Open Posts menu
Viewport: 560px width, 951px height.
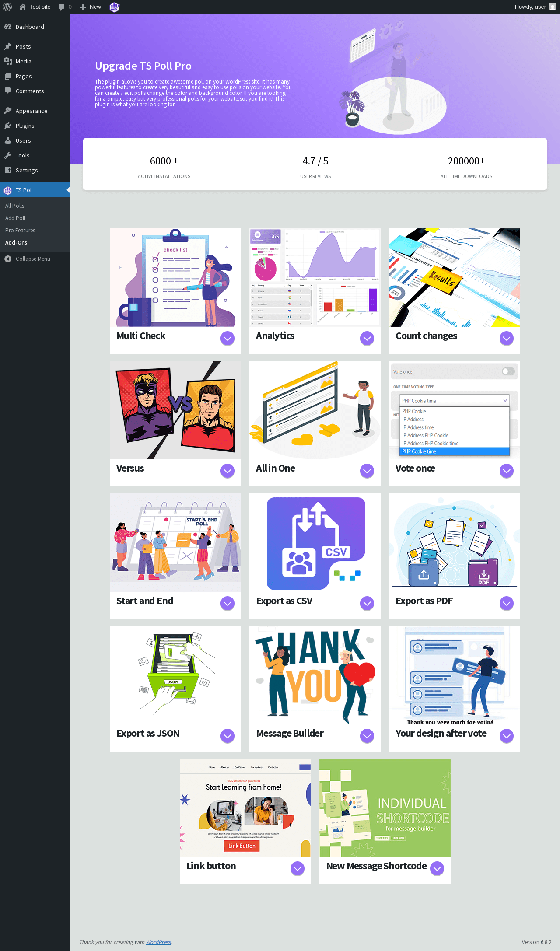(x=35, y=46)
